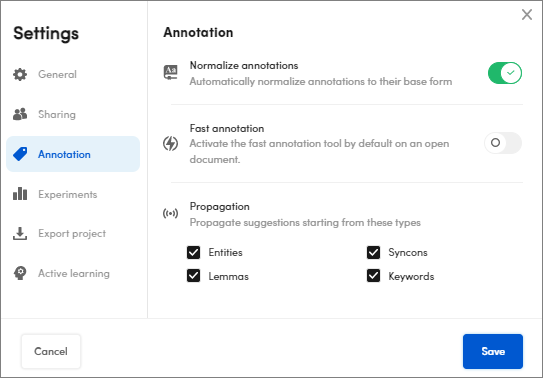Click the Fast annotation lightning icon
The width and height of the screenshot is (543, 378).
[170, 143]
